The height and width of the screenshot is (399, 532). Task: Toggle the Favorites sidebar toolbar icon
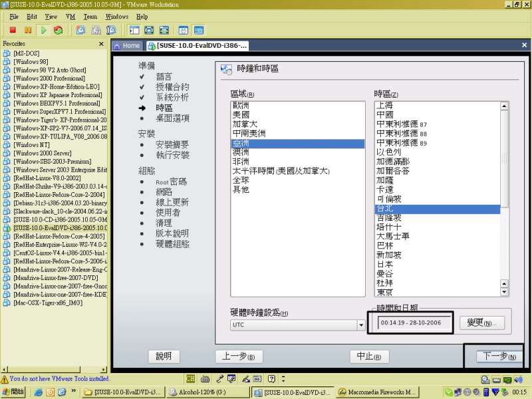(x=134, y=30)
